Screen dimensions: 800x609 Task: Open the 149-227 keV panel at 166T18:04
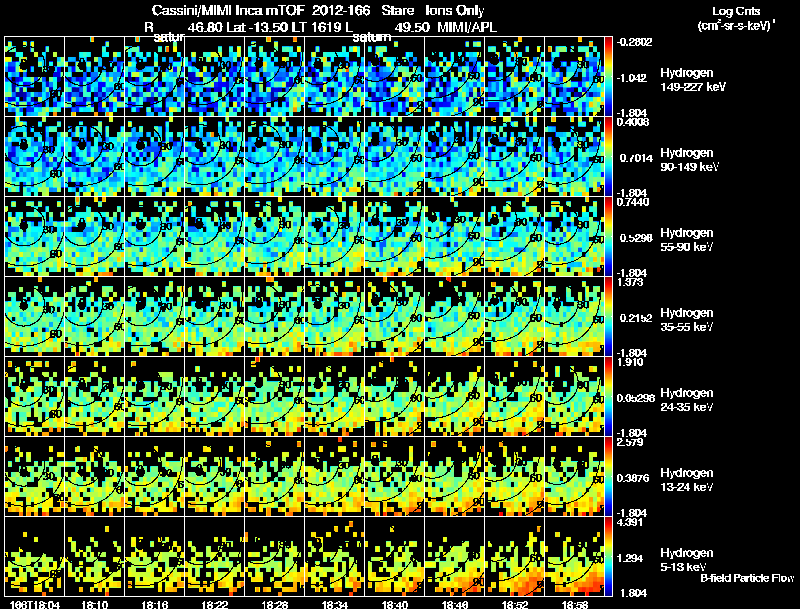click(x=34, y=77)
